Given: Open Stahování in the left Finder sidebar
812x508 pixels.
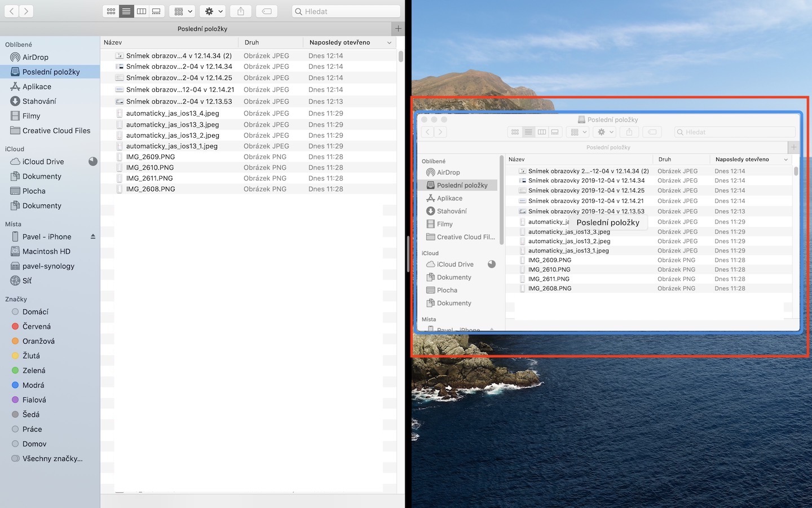Looking at the screenshot, I should (x=39, y=101).
